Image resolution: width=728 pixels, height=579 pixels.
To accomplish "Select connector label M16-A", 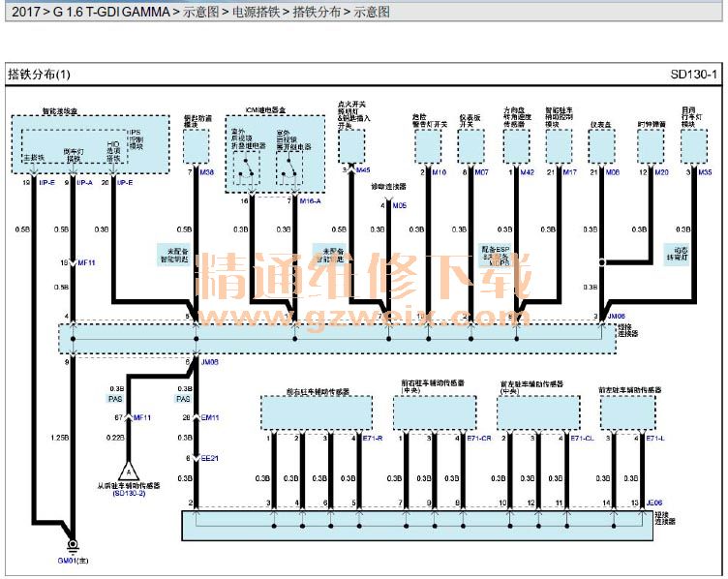I will coord(310,201).
